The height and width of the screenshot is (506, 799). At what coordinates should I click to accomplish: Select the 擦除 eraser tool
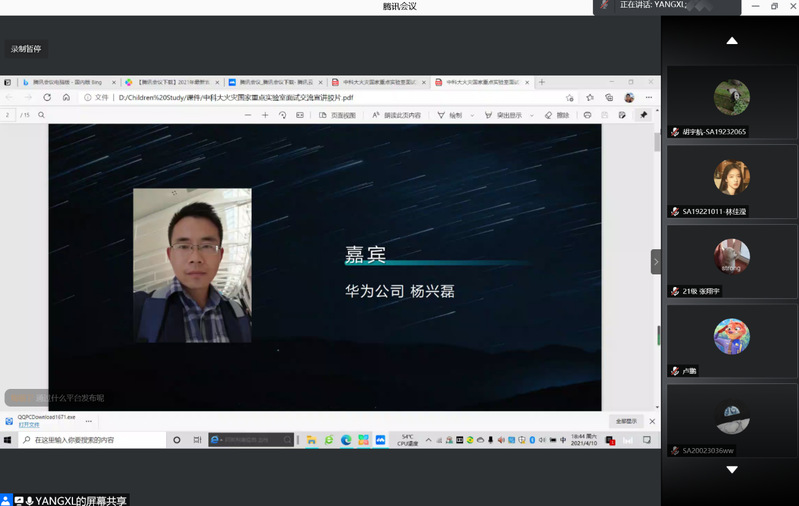tap(556, 115)
